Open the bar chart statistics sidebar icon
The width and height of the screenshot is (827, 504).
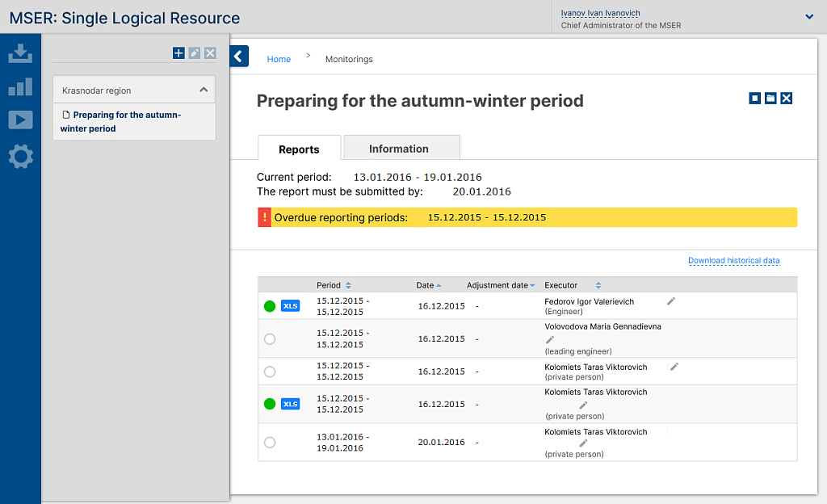coord(20,87)
